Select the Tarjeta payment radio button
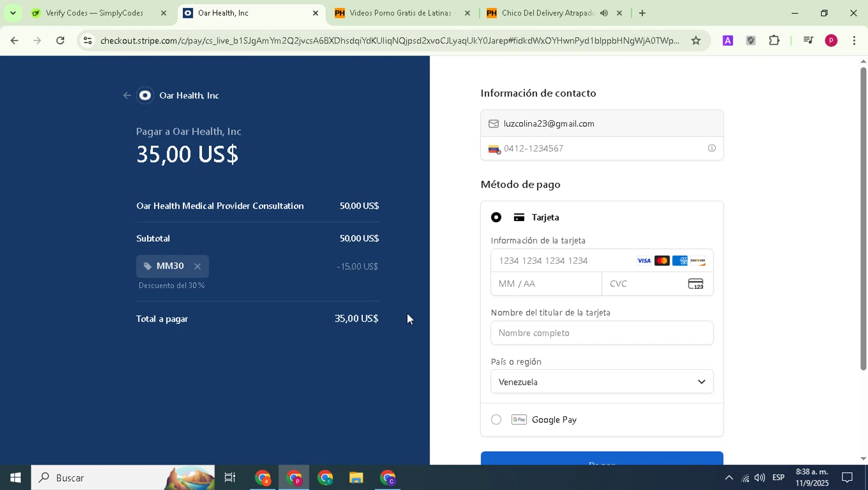This screenshot has width=868, height=490. [x=496, y=218]
